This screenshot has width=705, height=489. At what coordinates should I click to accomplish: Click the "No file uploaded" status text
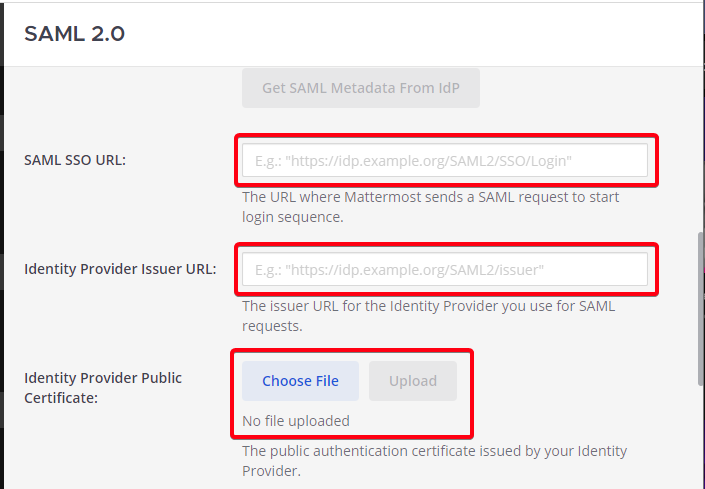(x=296, y=421)
